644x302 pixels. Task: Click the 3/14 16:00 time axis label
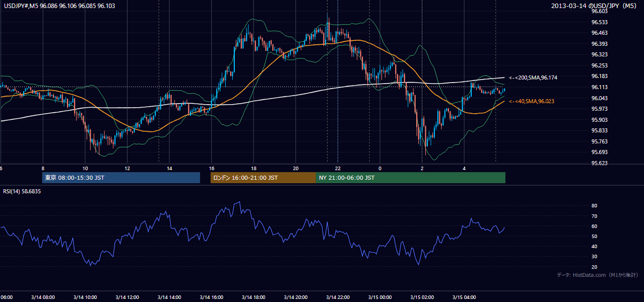[212, 297]
